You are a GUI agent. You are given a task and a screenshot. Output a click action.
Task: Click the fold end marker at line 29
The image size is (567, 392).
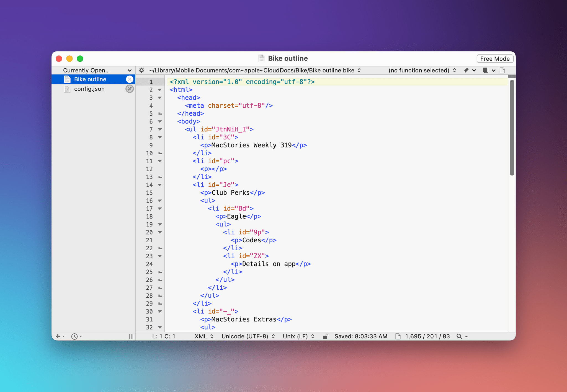[160, 303]
